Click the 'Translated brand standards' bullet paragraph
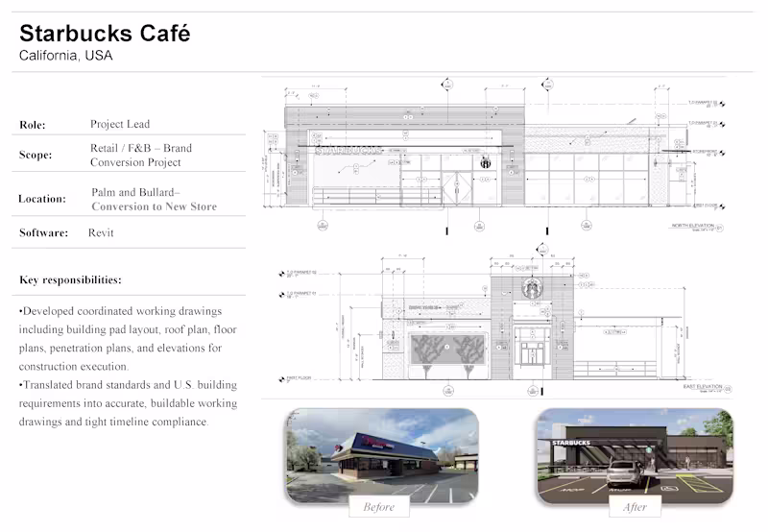The image size is (768, 532). [128, 403]
